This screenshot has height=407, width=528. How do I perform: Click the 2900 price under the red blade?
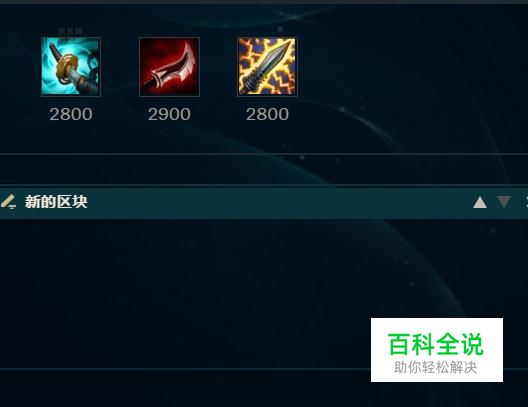169,114
